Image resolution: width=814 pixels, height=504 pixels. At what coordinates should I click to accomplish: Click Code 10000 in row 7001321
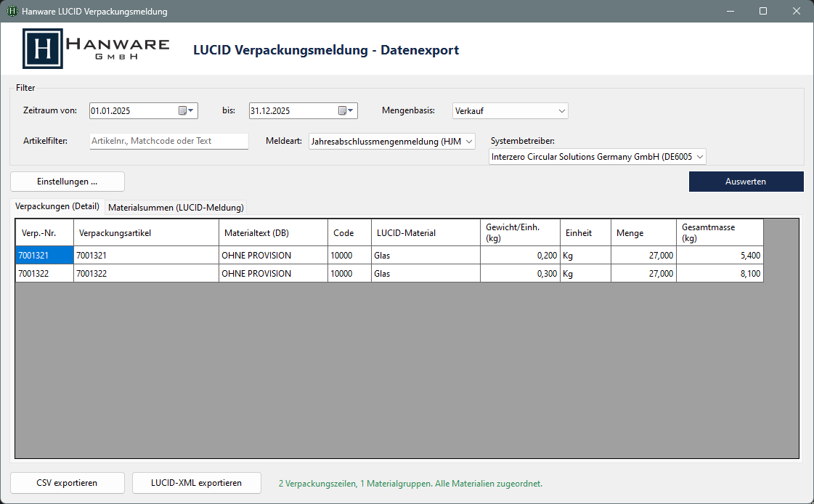(x=350, y=256)
